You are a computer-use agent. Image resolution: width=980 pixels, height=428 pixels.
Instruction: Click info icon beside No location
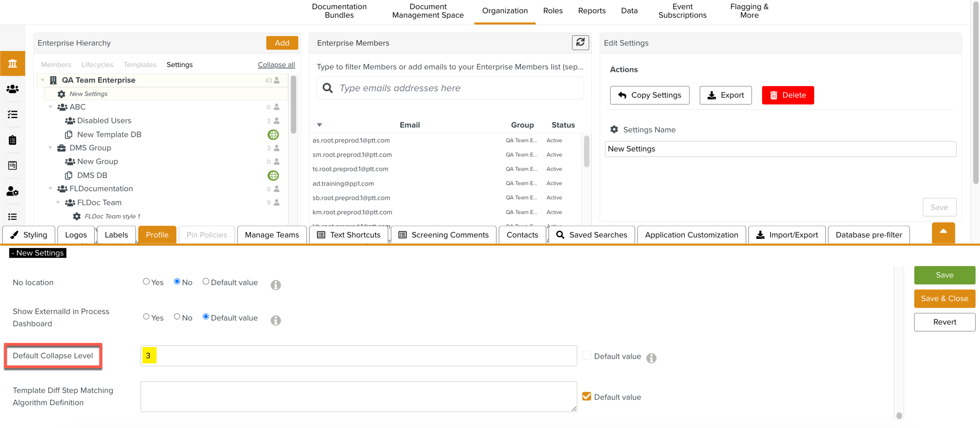click(x=276, y=285)
